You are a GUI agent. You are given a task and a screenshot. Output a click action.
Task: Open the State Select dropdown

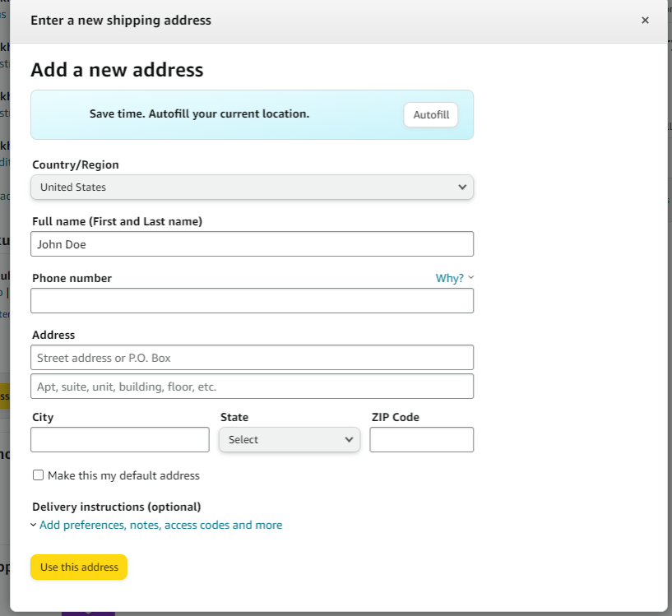click(290, 439)
